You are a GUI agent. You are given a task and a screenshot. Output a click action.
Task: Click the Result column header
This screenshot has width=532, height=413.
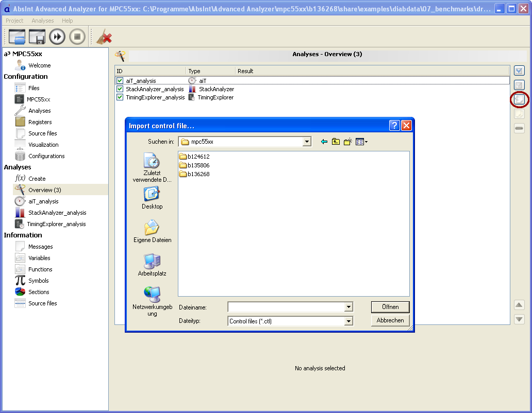[372, 71]
